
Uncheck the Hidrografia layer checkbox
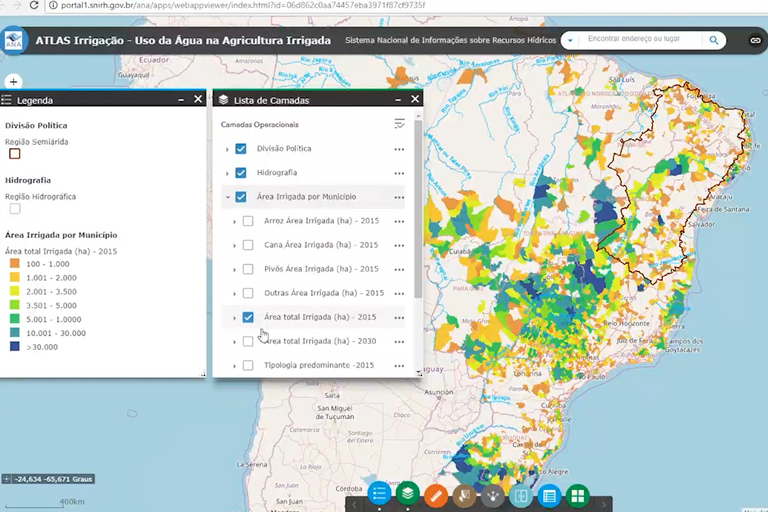(241, 173)
